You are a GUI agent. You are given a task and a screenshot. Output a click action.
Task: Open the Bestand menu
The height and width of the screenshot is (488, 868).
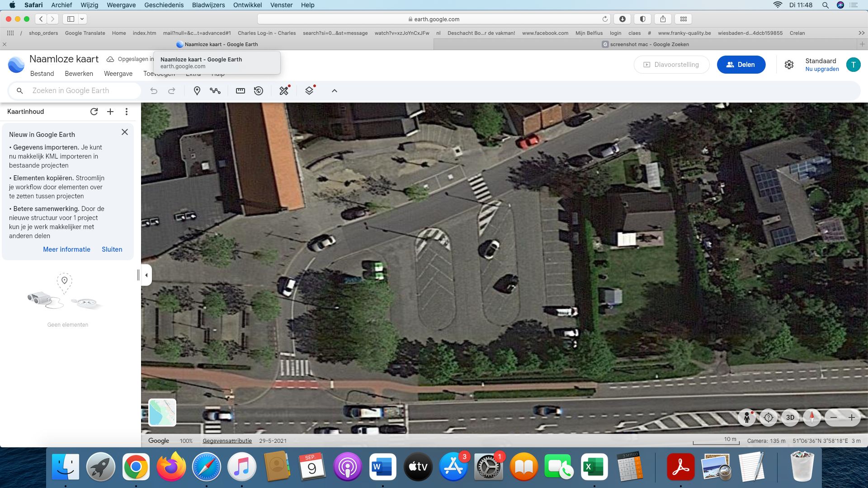coord(42,74)
